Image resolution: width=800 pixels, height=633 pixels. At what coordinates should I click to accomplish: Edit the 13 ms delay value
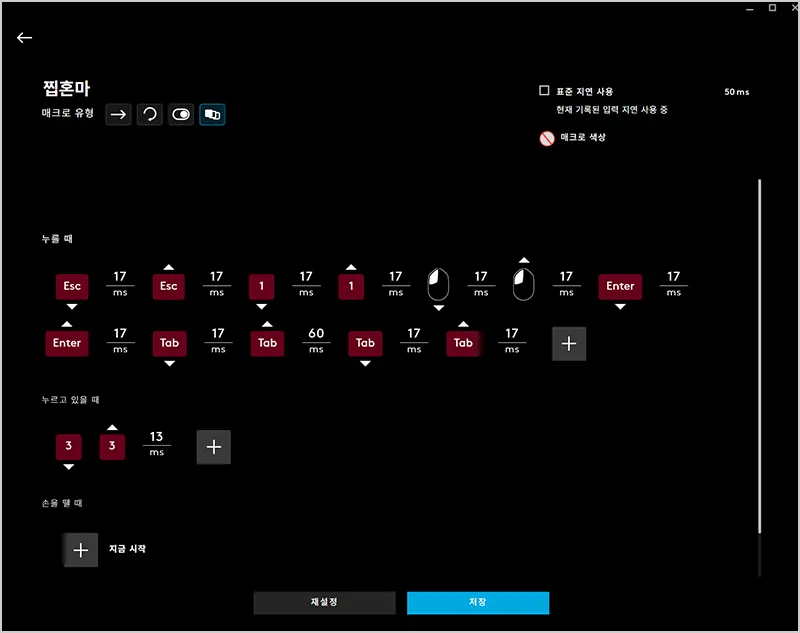(x=157, y=438)
